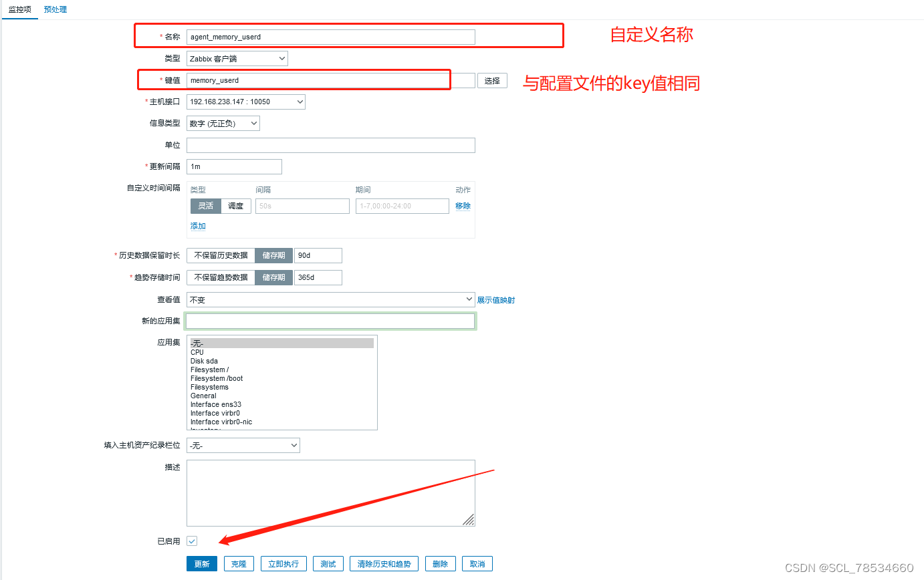This screenshot has width=924, height=580.
Task: Click the 展示值映射 link
Action: [x=496, y=300]
